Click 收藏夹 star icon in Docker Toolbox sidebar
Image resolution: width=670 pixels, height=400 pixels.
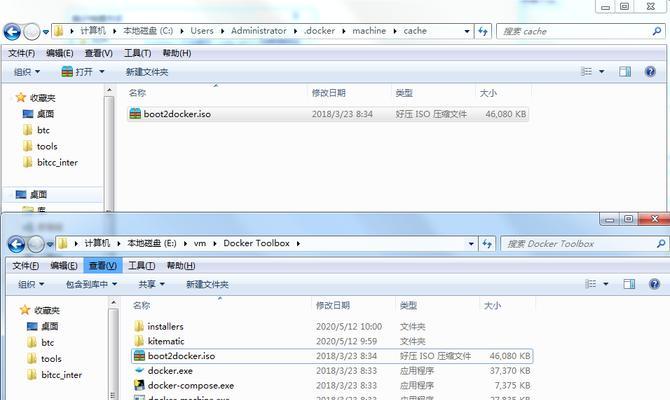click(x=25, y=310)
